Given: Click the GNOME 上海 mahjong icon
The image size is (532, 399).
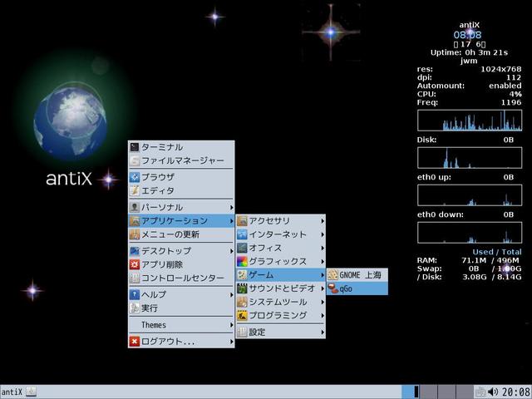Looking at the screenshot, I should (x=332, y=275).
